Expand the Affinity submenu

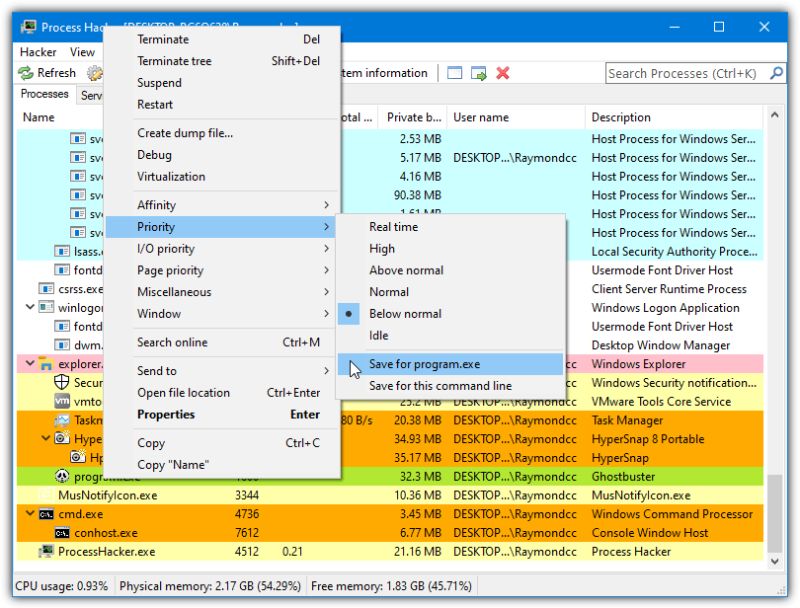[x=221, y=205]
